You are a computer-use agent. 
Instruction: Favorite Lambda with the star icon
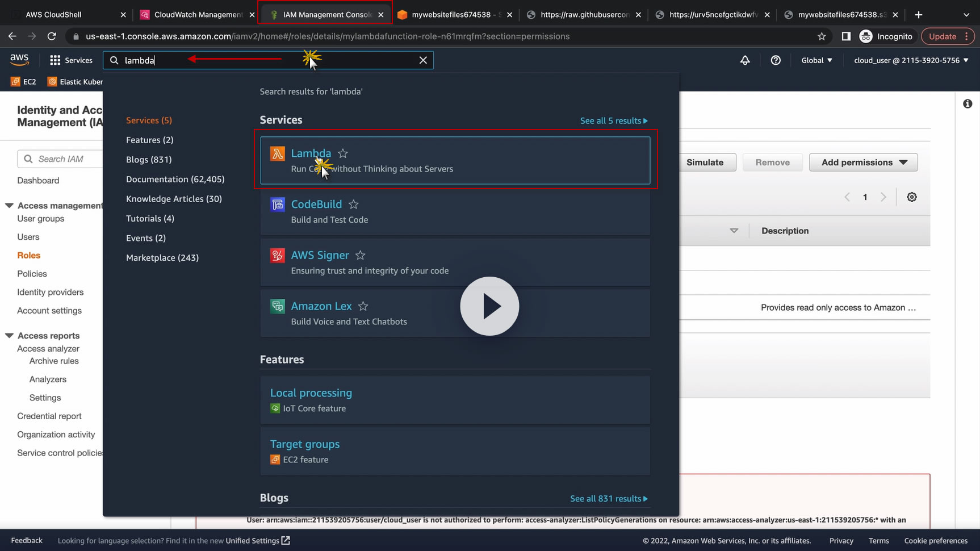click(x=343, y=153)
